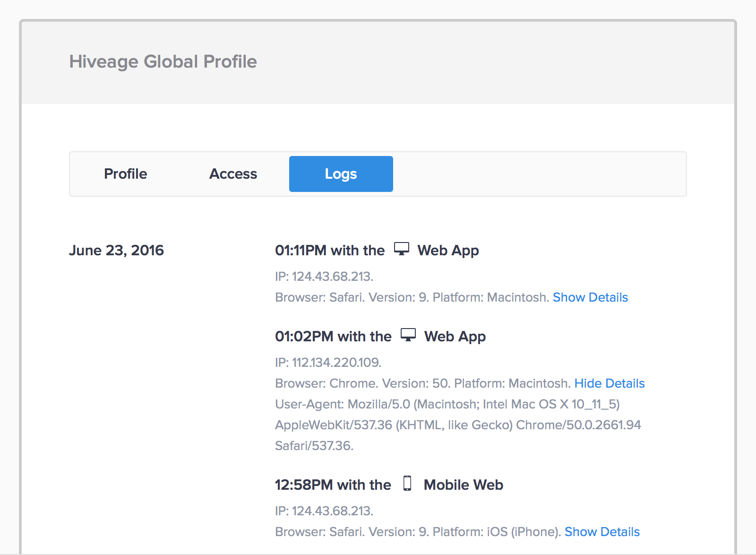This screenshot has height=555, width=756.
Task: Click the 01:02PM with the Web App heading
Action: point(380,336)
